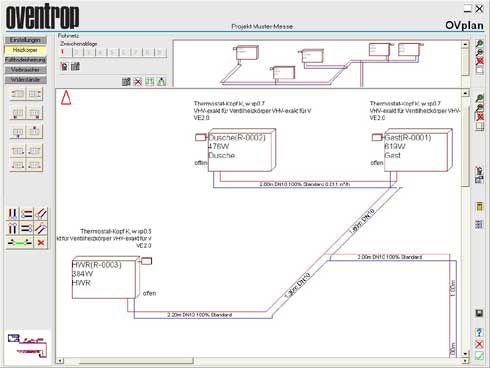490x368 pixels.
Task: Select radiator with right side connection icon
Action: click(x=35, y=94)
